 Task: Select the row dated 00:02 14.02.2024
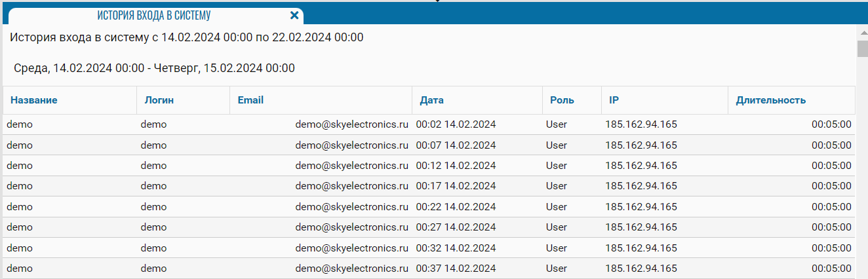[456, 124]
